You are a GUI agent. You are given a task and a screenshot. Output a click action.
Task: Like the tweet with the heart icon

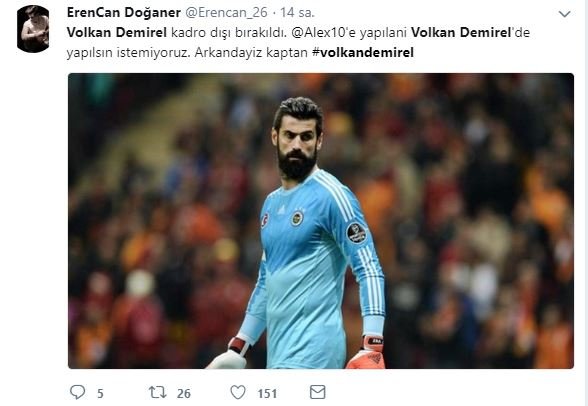238,392
